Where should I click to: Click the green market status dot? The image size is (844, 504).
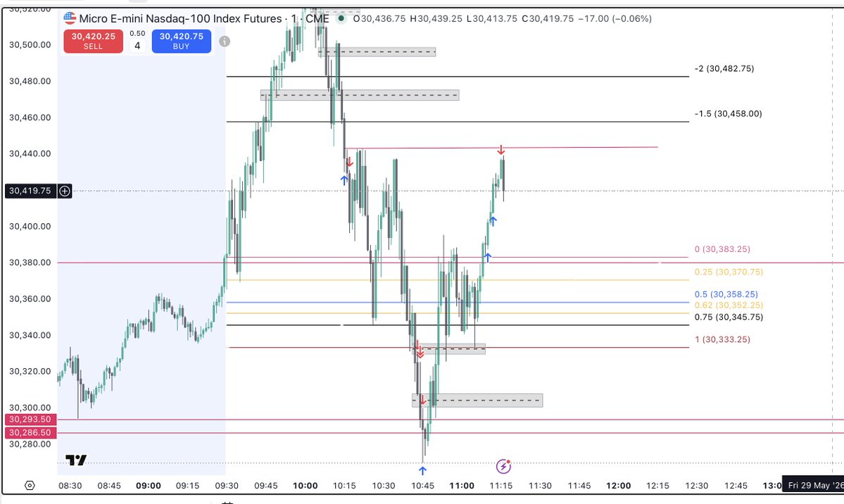point(341,18)
